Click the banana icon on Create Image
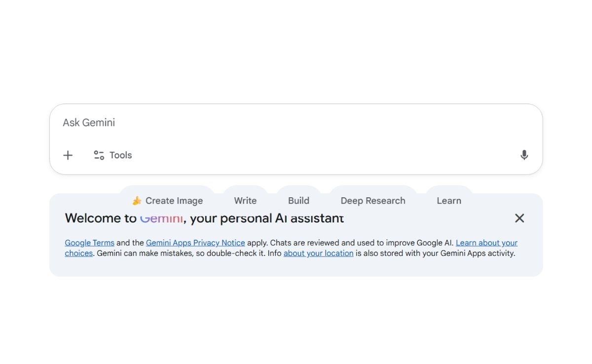 coord(137,201)
